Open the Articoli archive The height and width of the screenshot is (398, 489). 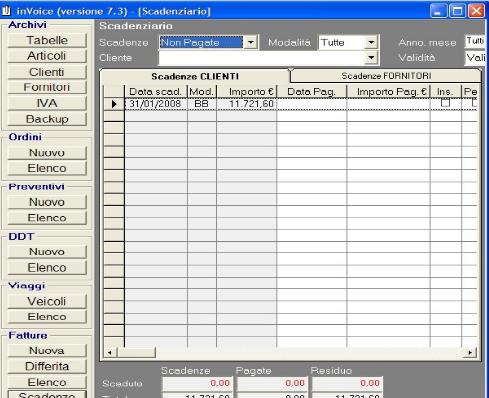47,56
